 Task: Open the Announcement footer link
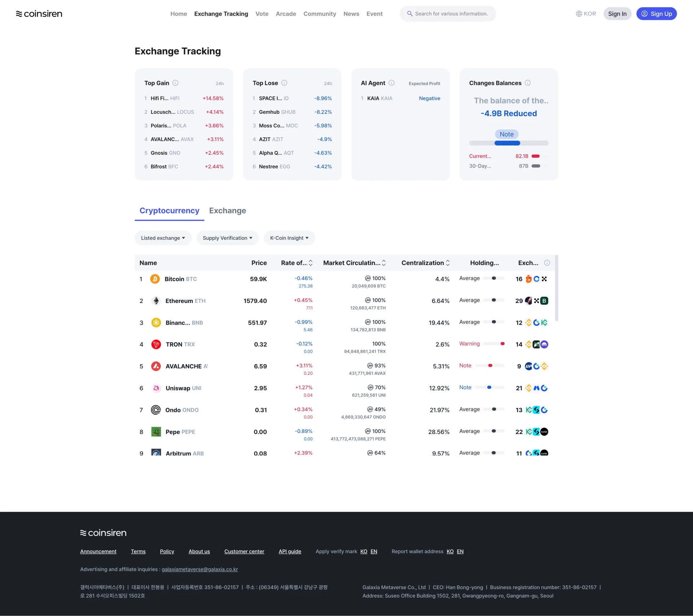98,552
